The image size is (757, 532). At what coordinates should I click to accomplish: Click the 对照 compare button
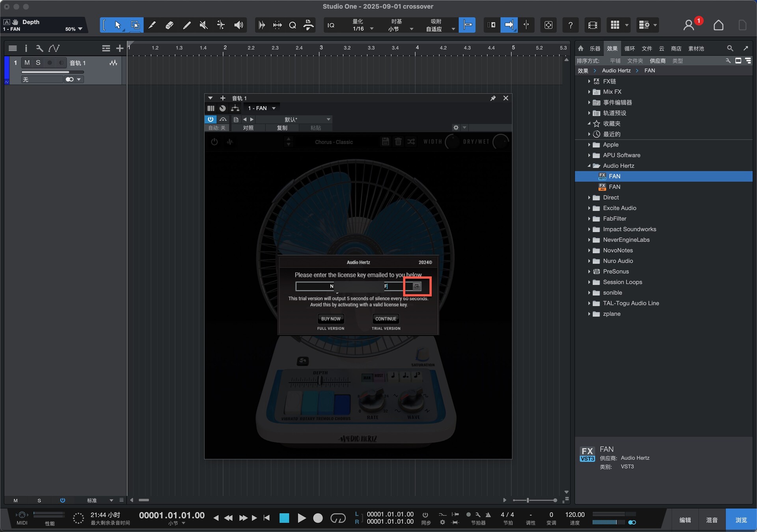pos(248,128)
